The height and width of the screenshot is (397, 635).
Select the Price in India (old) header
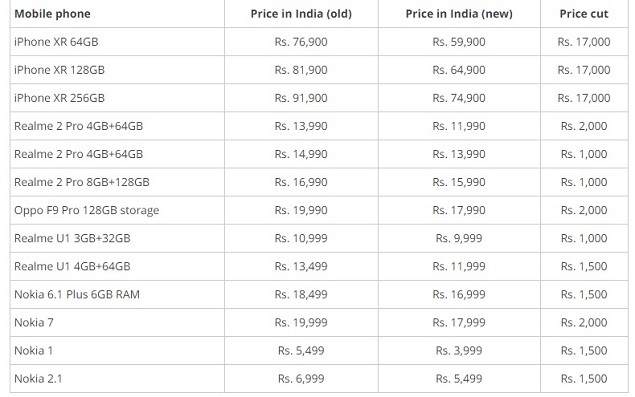coord(301,14)
